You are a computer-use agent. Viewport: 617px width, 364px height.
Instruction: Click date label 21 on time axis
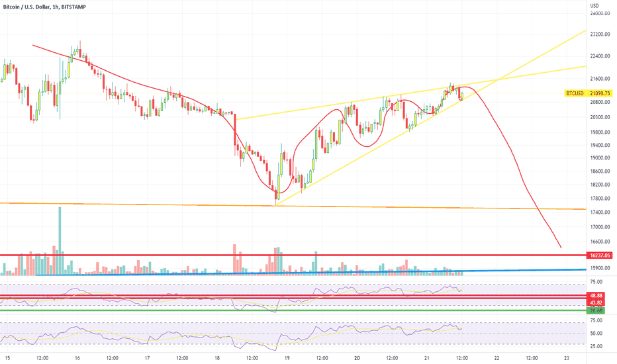(427, 358)
